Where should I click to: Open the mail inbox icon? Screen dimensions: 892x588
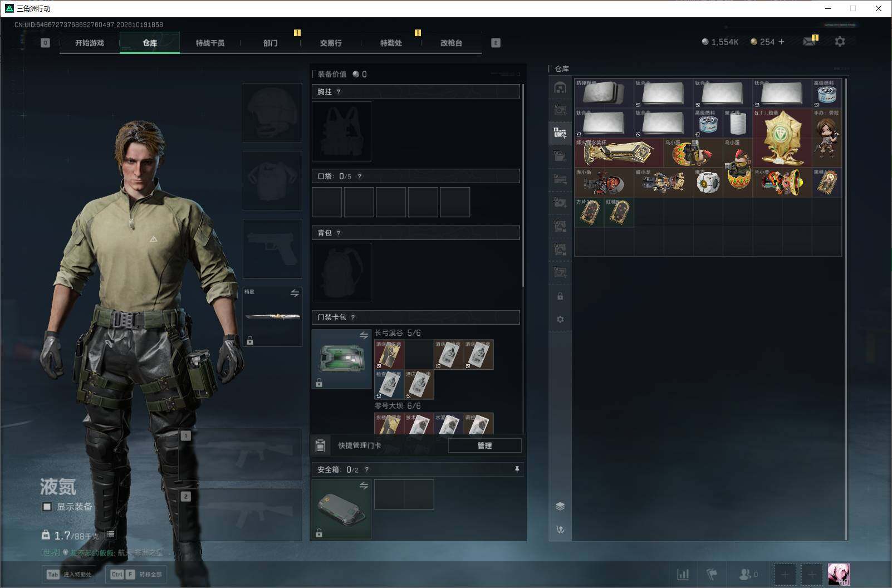click(x=809, y=42)
